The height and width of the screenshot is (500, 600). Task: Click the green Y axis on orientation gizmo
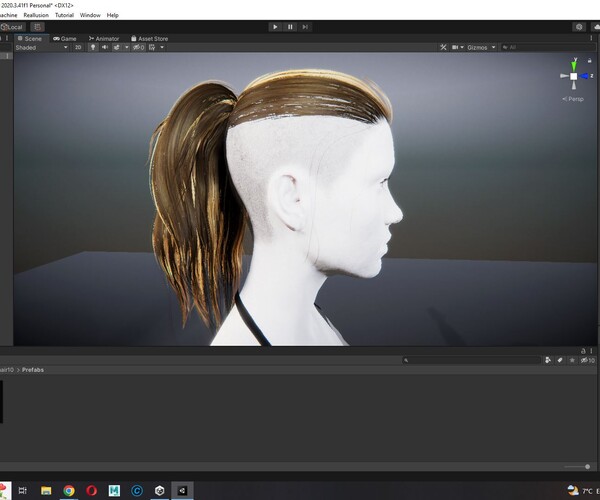[x=574, y=65]
